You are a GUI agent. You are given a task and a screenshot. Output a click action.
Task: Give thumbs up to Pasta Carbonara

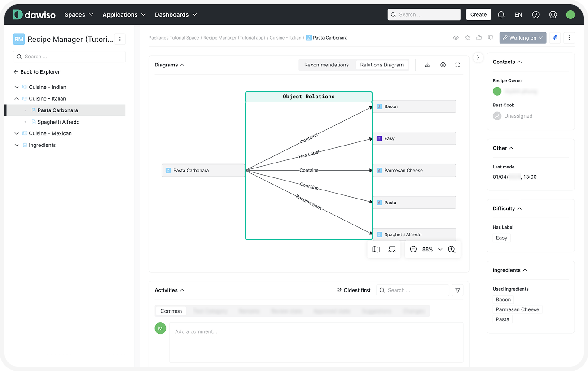479,38
